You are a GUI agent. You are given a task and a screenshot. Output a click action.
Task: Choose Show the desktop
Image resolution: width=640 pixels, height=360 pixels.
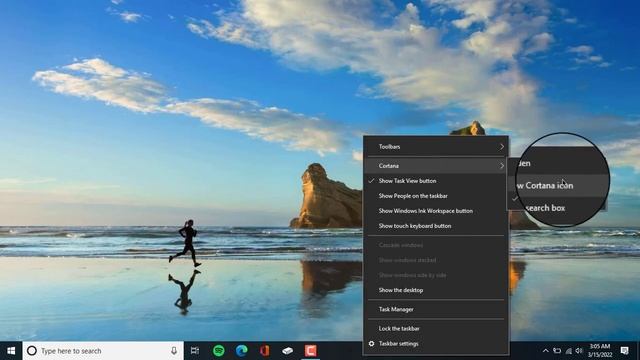coord(436,290)
